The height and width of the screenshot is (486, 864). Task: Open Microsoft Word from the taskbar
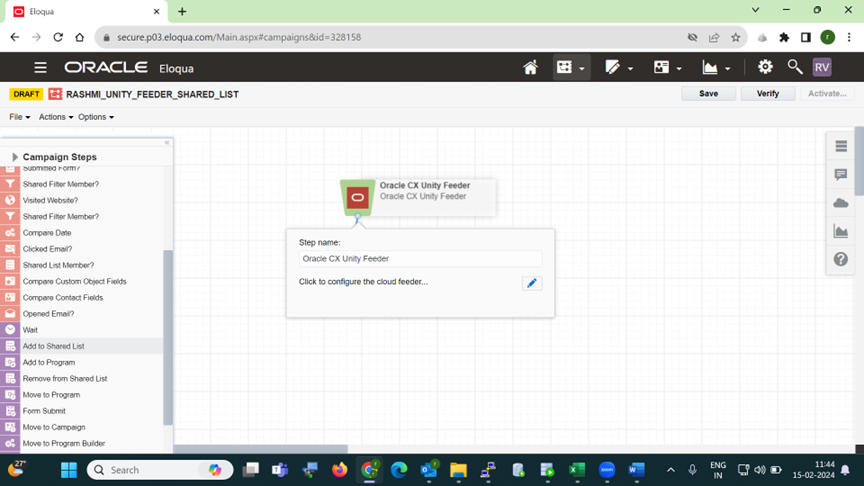[636, 470]
